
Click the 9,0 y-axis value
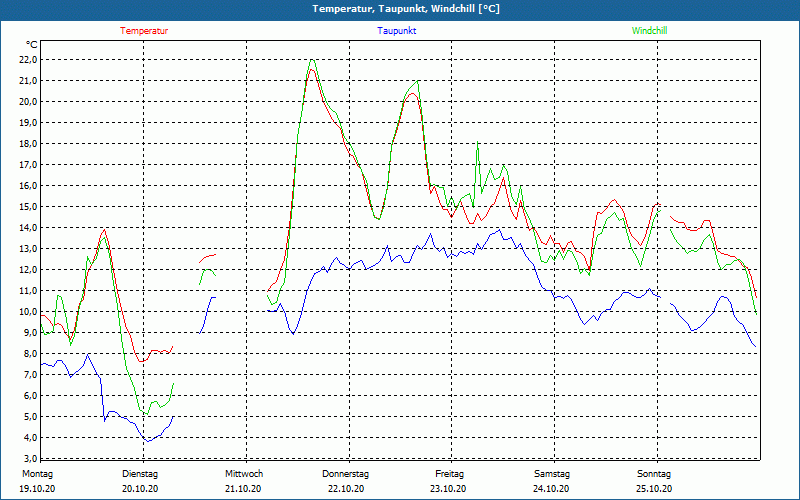pos(31,333)
